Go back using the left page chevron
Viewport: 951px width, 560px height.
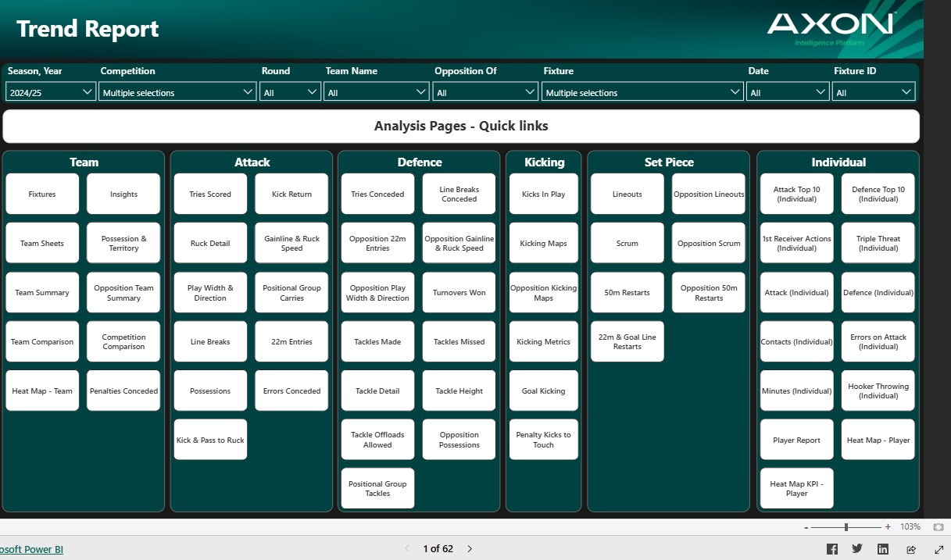coord(407,548)
